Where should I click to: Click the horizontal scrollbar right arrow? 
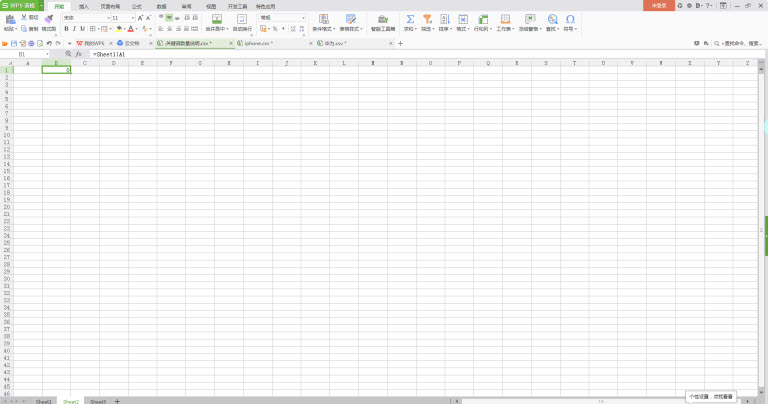click(x=747, y=401)
